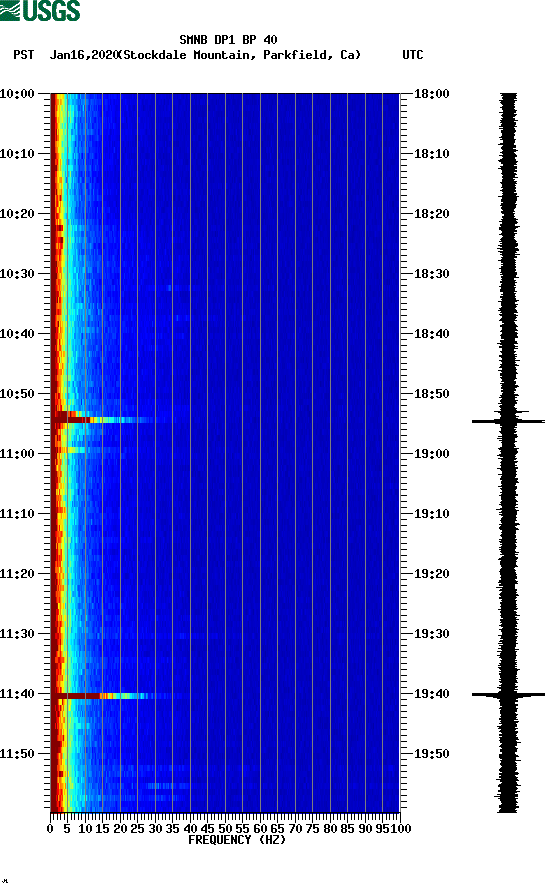552x892 pixels.
Task: Click the 75 Hz frequency tick label
Action: pos(313,828)
